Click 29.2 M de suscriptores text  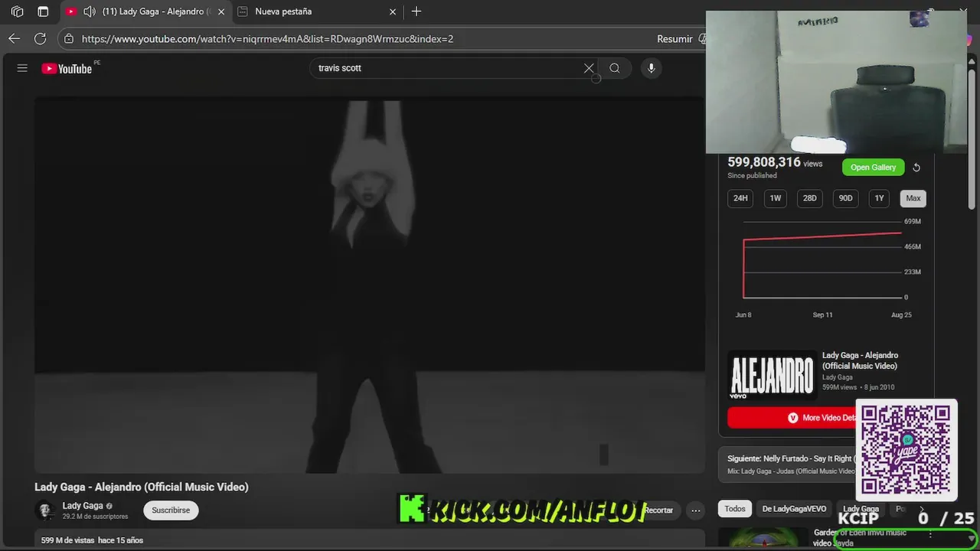(x=95, y=517)
